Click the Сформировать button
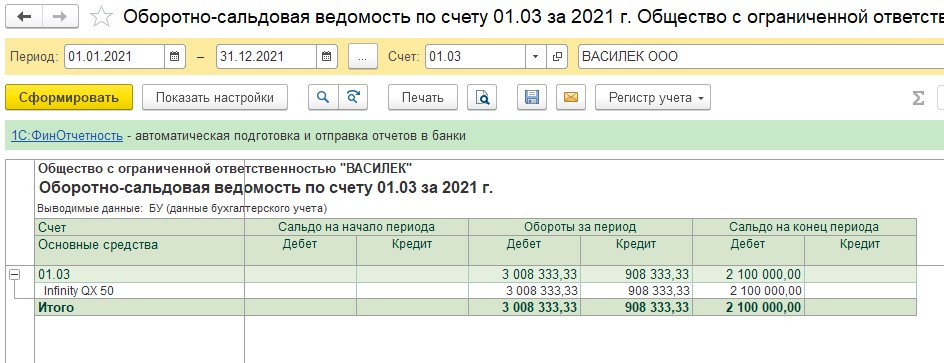 click(69, 98)
